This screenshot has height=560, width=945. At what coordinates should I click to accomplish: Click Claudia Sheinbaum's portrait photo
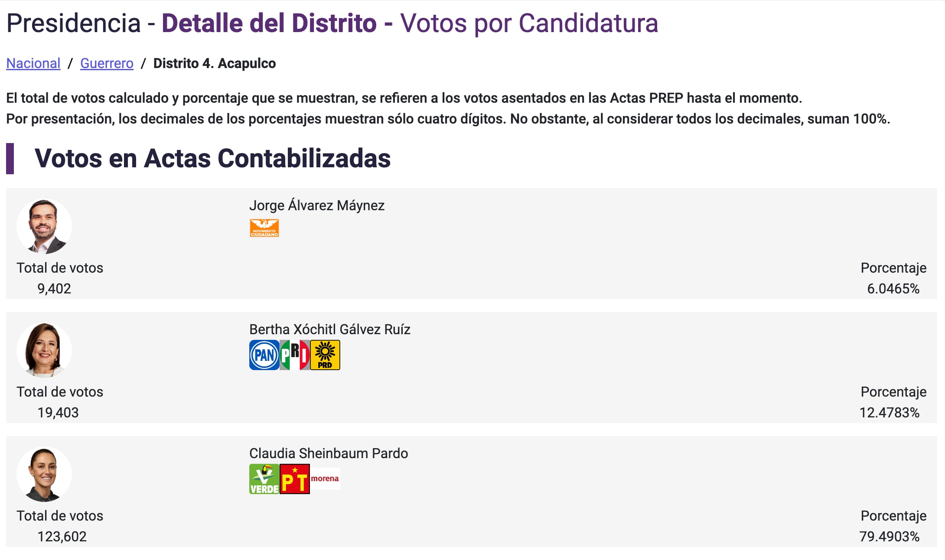44,474
